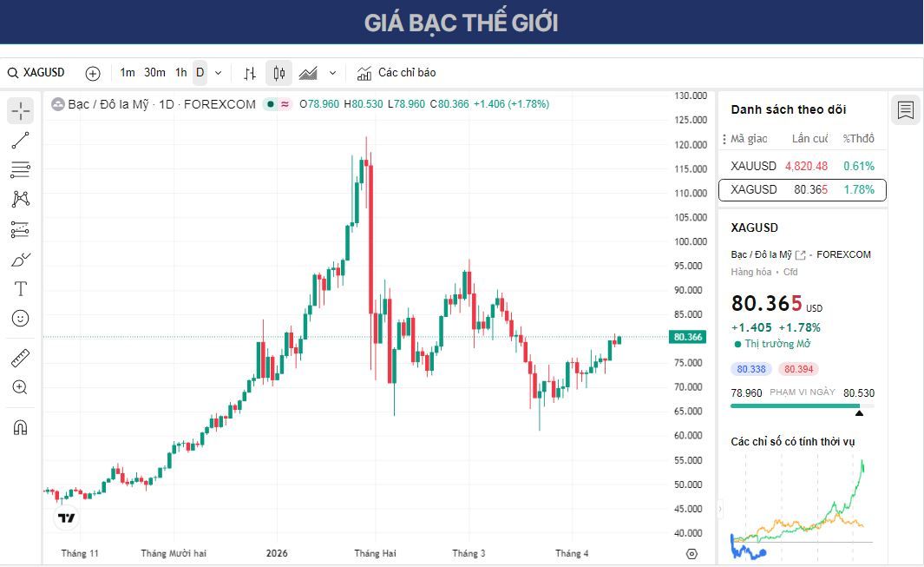Click the TradingView logo on chart

coord(67,518)
